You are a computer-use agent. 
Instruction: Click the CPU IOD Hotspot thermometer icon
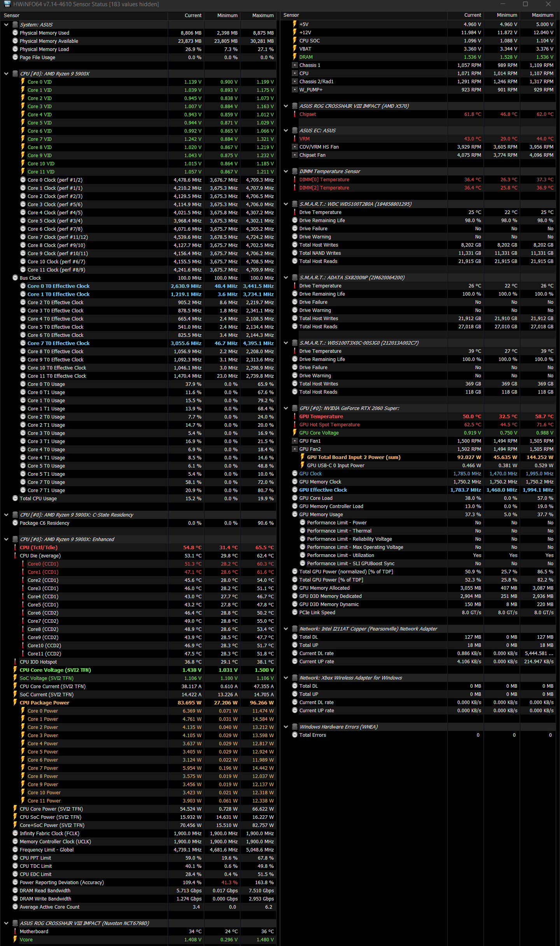(15, 662)
